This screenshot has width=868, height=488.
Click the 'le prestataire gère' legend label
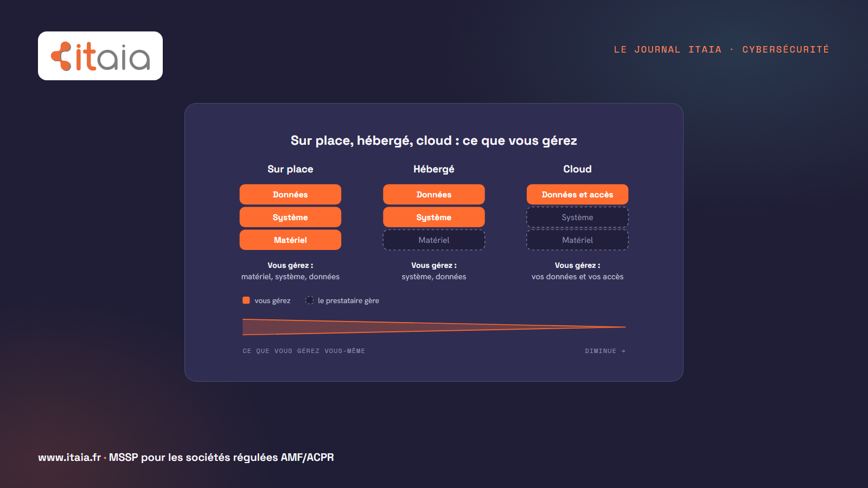tap(348, 301)
